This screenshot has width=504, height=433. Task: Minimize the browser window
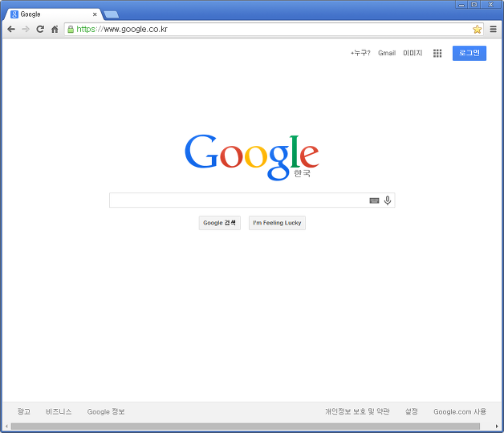click(x=461, y=5)
